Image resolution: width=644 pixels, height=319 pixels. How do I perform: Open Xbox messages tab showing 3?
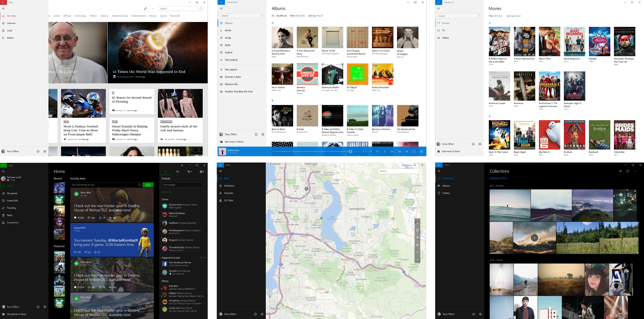190,172
